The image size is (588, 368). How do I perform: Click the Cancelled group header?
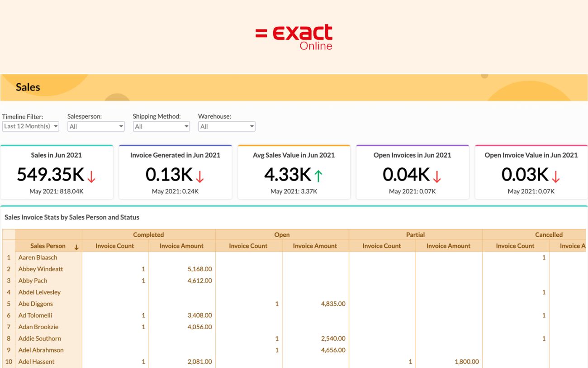tap(549, 234)
